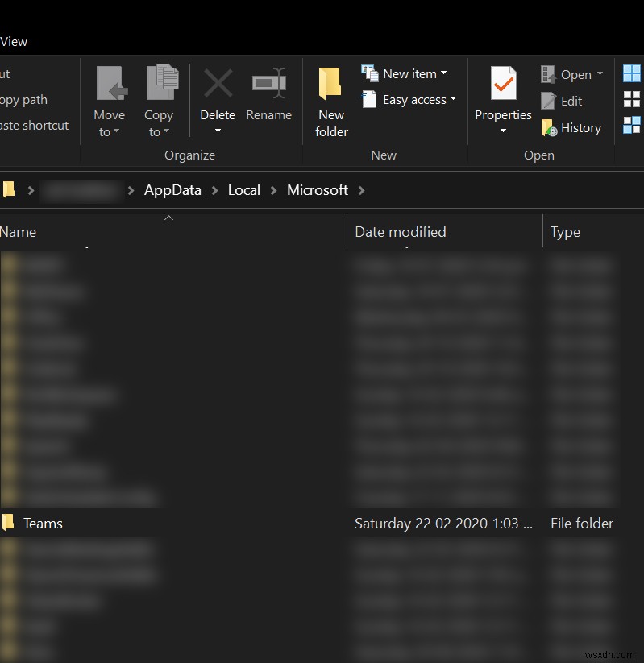The image size is (644, 663).
Task: Click the Select all grid icon
Action: (x=632, y=73)
